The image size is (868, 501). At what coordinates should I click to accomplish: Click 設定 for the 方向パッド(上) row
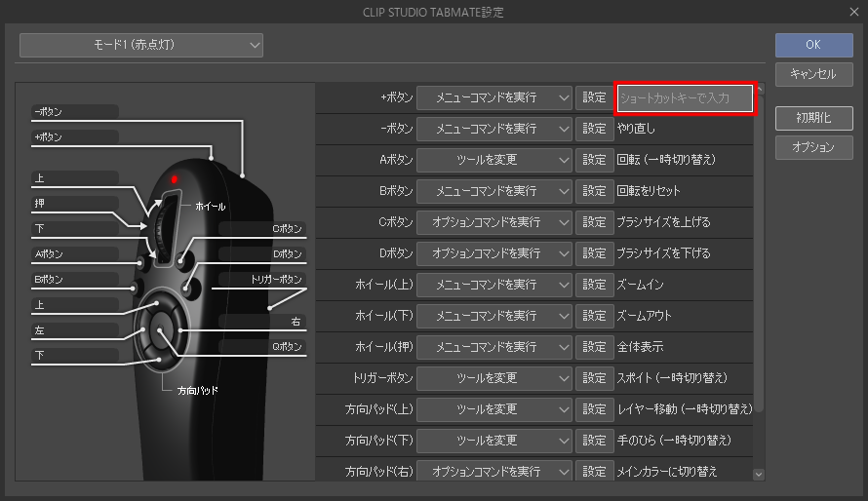(595, 409)
